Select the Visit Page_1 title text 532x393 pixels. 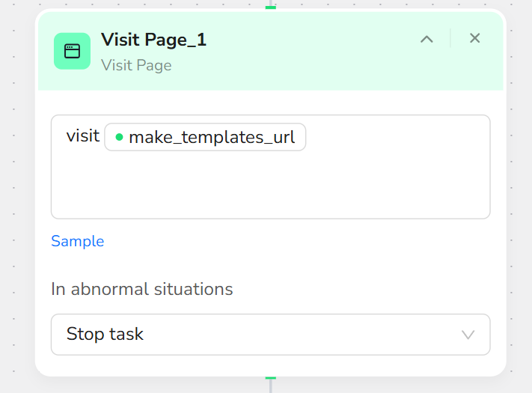pos(153,40)
